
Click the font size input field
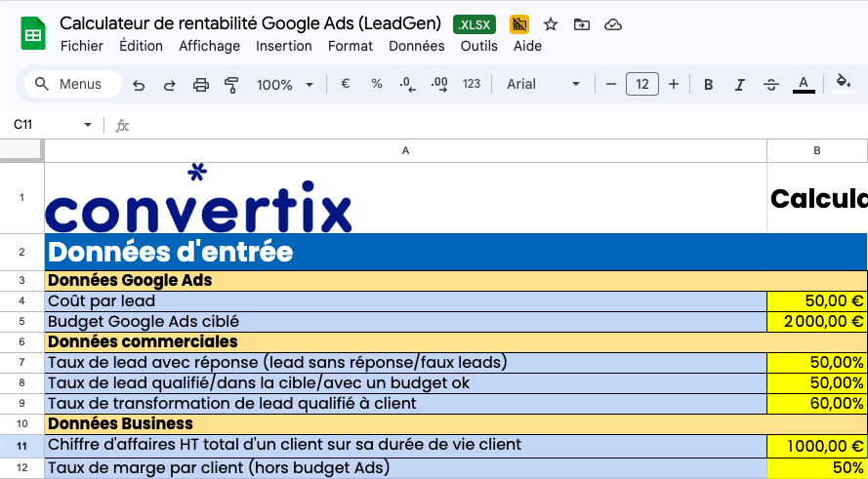pos(641,85)
